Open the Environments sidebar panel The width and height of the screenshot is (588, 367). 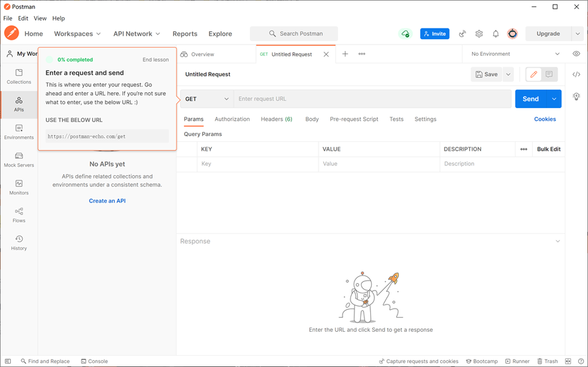pyautogui.click(x=19, y=132)
